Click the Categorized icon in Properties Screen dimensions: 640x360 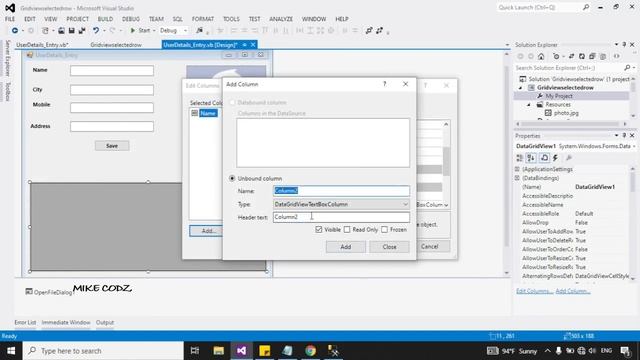coord(520,158)
